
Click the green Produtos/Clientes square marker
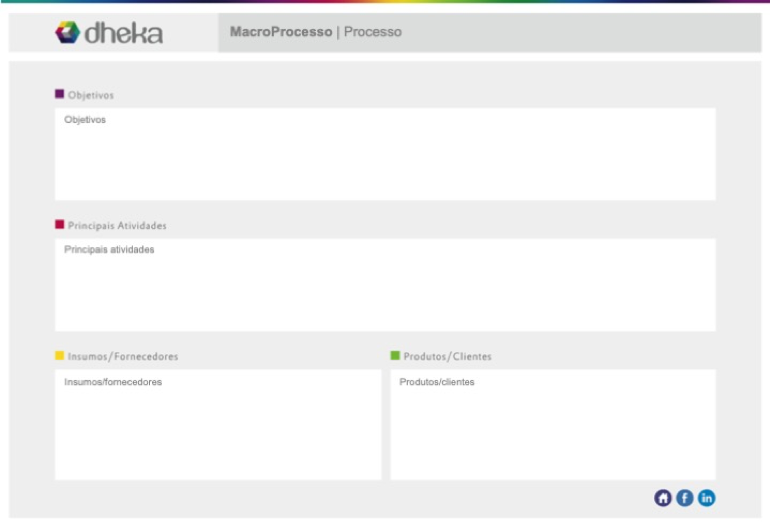point(395,356)
